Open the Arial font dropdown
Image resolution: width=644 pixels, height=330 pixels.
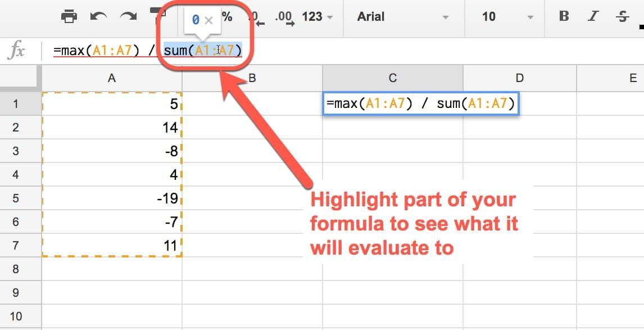pyautogui.click(x=400, y=17)
